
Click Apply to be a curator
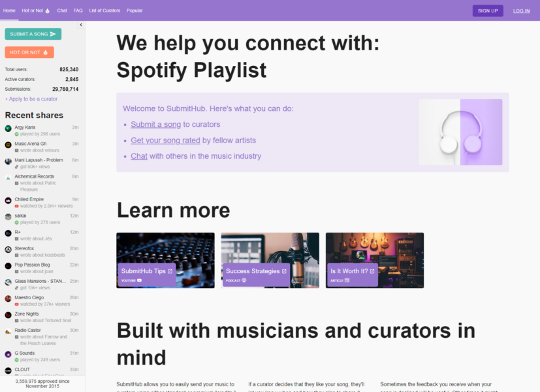pyautogui.click(x=31, y=99)
